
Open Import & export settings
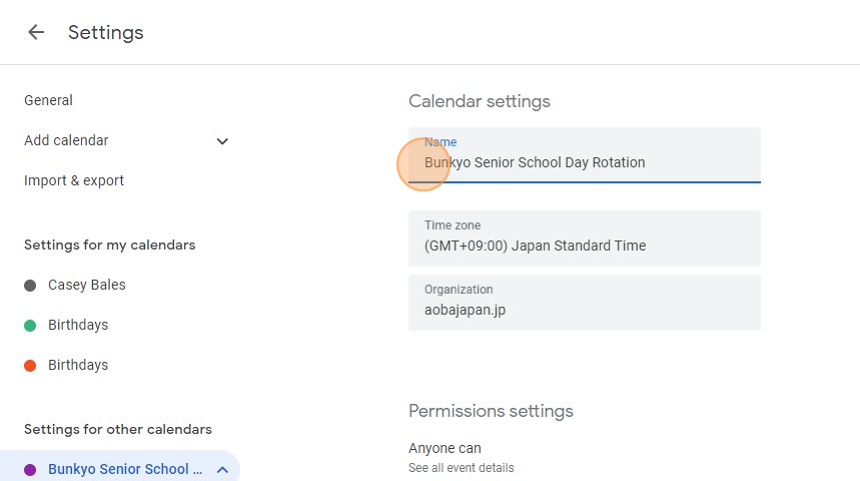74,181
